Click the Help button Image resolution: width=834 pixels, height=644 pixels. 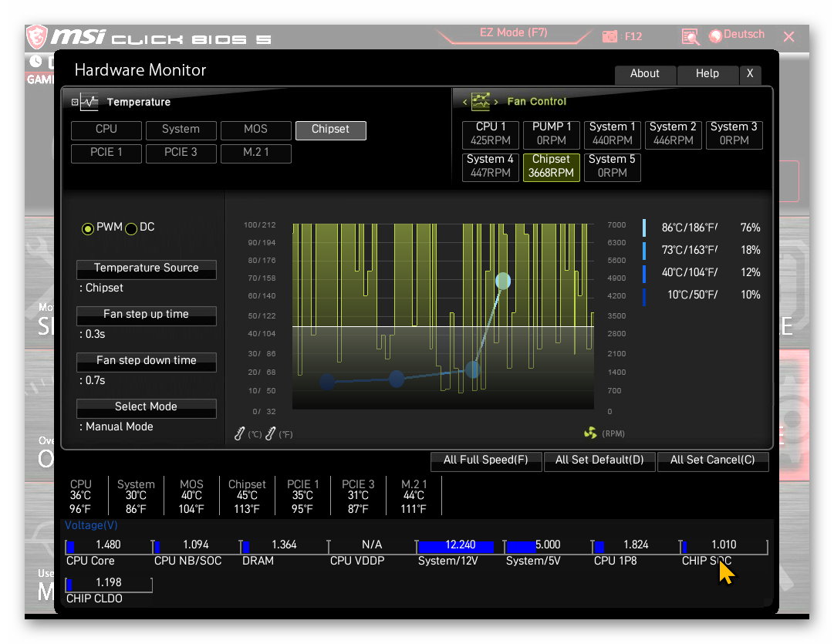coord(707,74)
